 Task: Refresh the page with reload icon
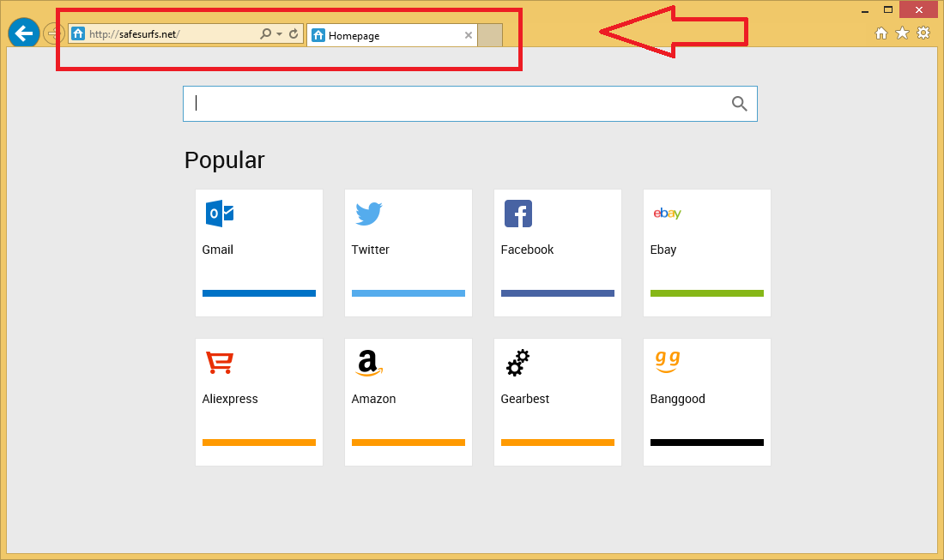(293, 34)
